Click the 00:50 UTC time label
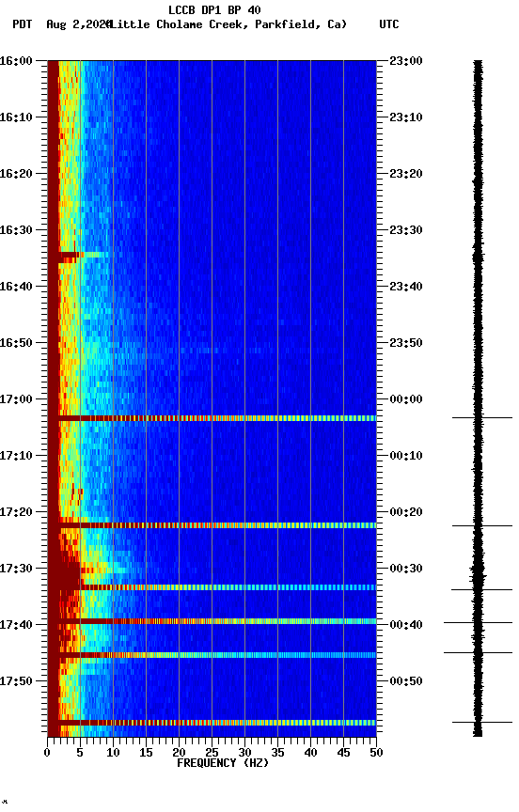The width and height of the screenshot is (519, 812). [x=406, y=681]
